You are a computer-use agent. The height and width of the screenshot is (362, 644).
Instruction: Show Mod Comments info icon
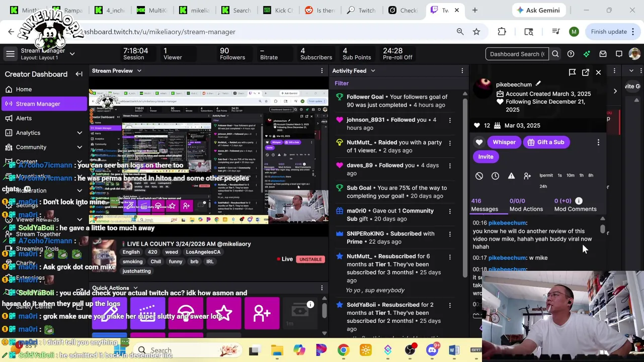pyautogui.click(x=579, y=201)
